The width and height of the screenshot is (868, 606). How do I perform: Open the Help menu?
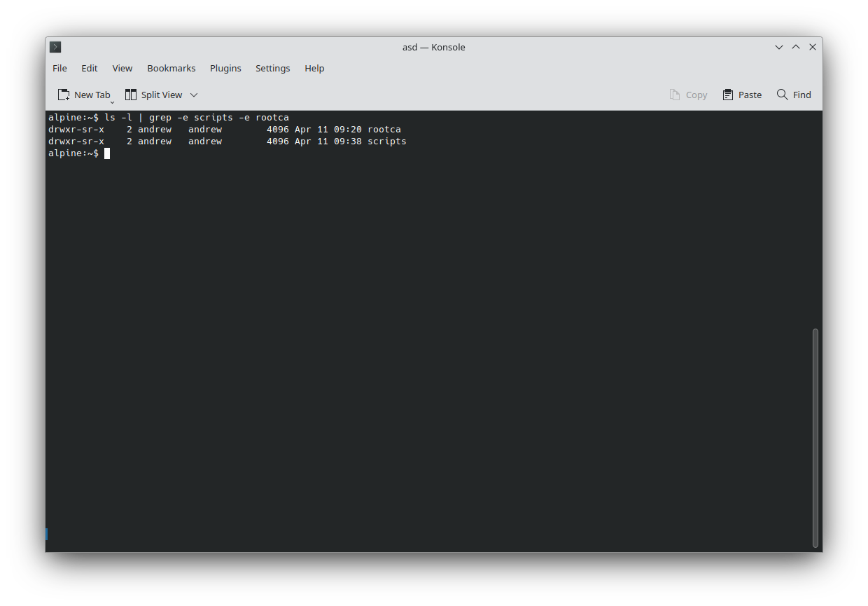(x=314, y=68)
